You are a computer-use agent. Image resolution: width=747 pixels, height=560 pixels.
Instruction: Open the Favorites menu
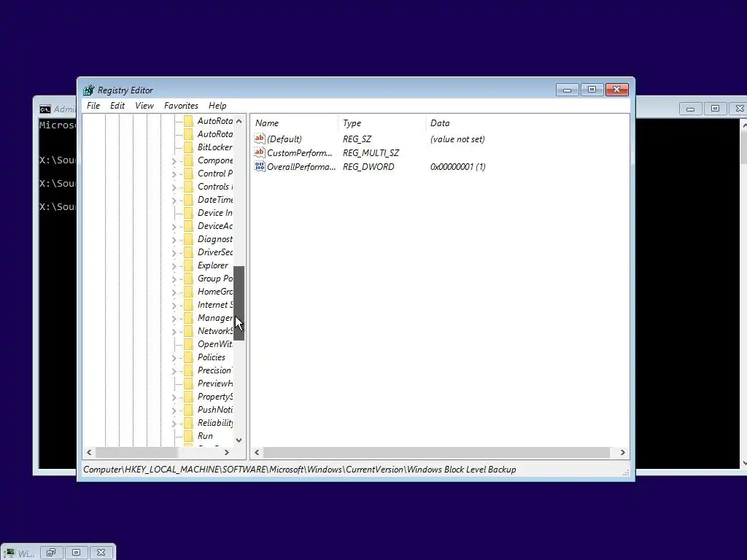pyautogui.click(x=181, y=106)
